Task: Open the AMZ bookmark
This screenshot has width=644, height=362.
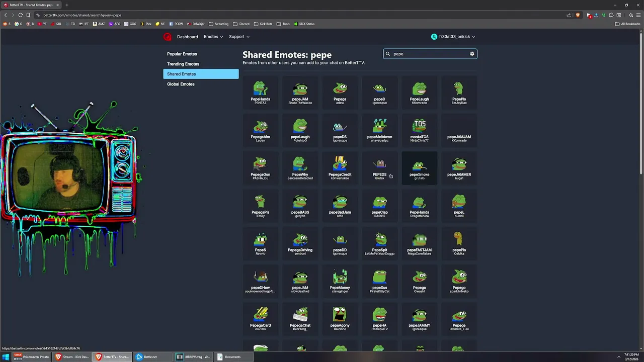Action: click(98, 24)
